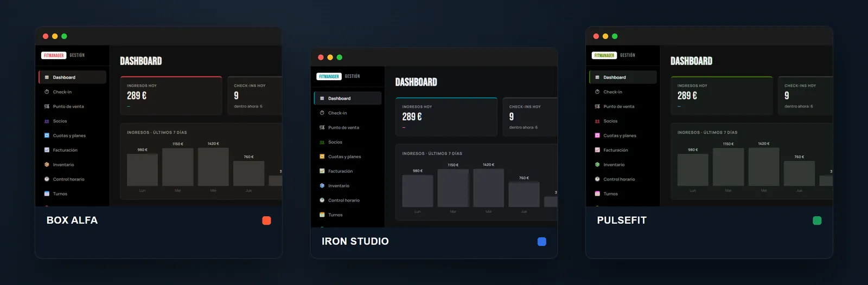Click Check-in icon in Pulsefit sidebar
Image resolution: width=868 pixels, height=285 pixels.
tap(597, 92)
